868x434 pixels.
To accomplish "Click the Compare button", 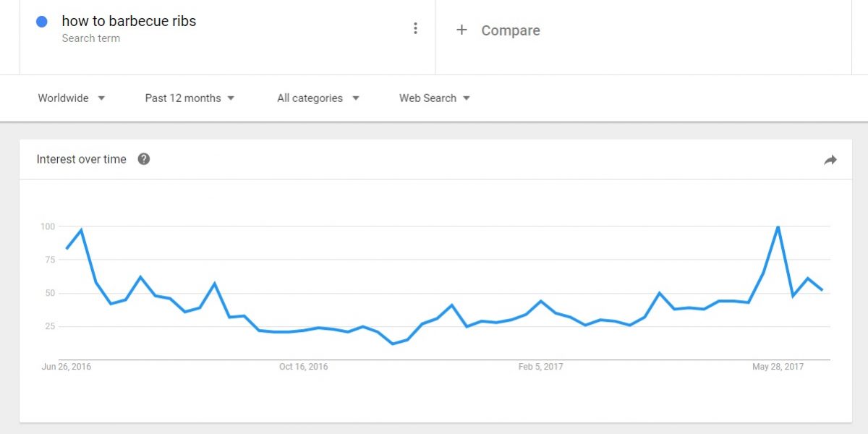I will pos(498,30).
